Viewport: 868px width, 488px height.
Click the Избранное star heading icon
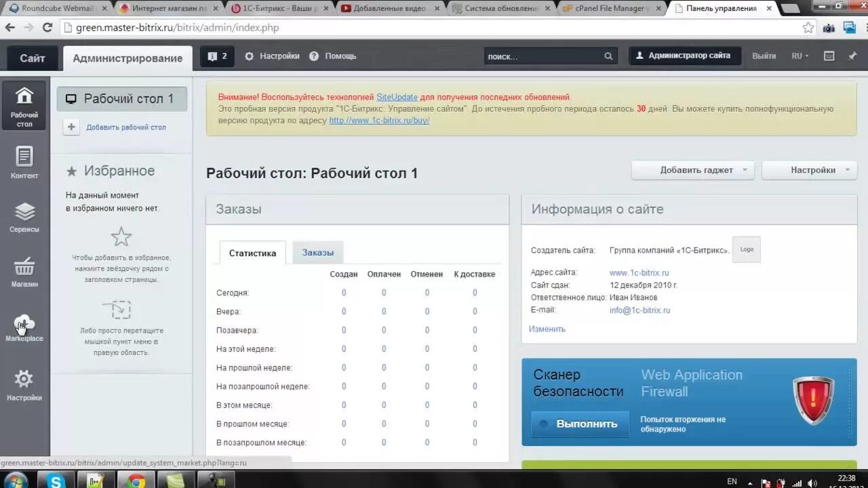pyautogui.click(x=71, y=171)
